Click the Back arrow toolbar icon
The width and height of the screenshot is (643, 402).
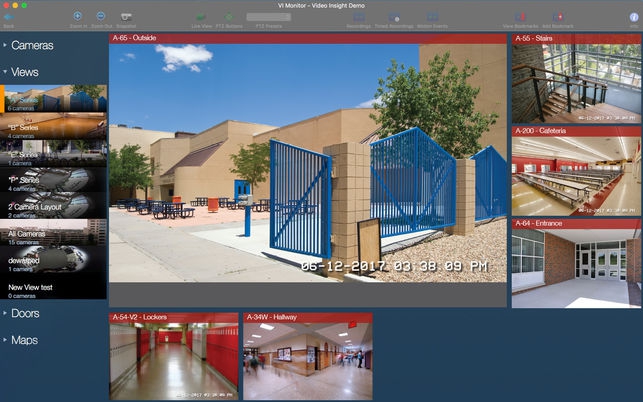pyautogui.click(x=9, y=17)
